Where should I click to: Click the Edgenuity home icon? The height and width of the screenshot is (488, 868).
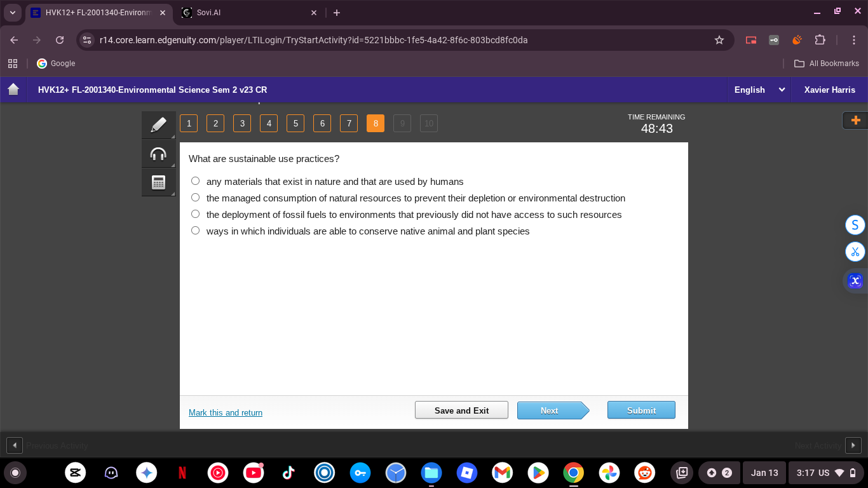tap(13, 90)
